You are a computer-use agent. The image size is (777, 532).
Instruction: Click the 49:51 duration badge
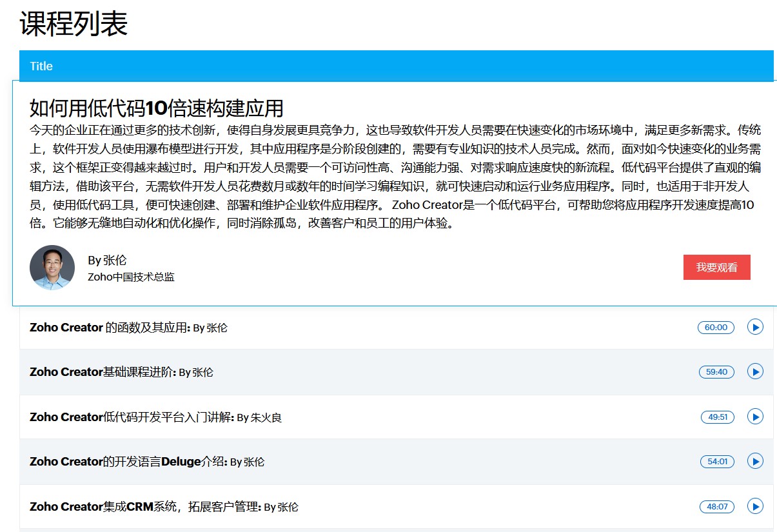718,417
